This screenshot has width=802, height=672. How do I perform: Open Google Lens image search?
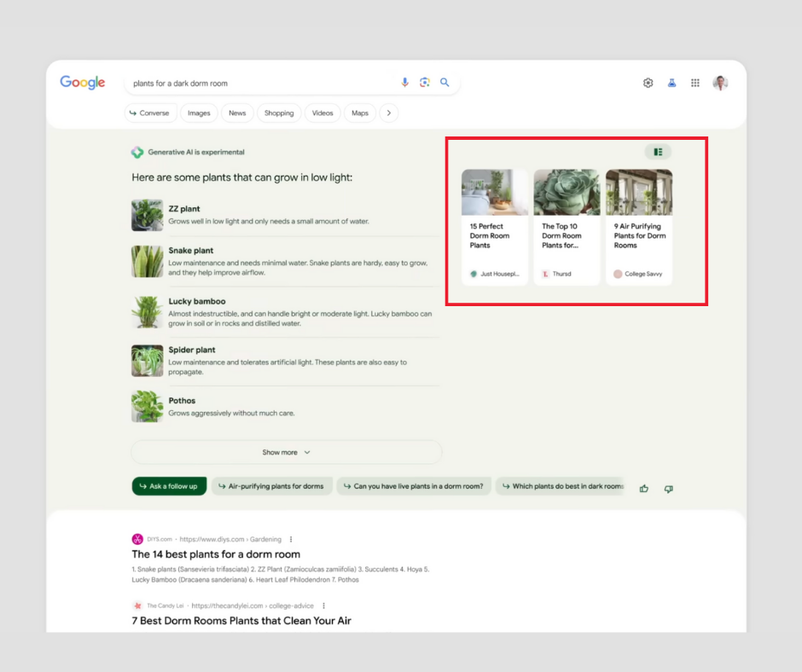tap(425, 83)
